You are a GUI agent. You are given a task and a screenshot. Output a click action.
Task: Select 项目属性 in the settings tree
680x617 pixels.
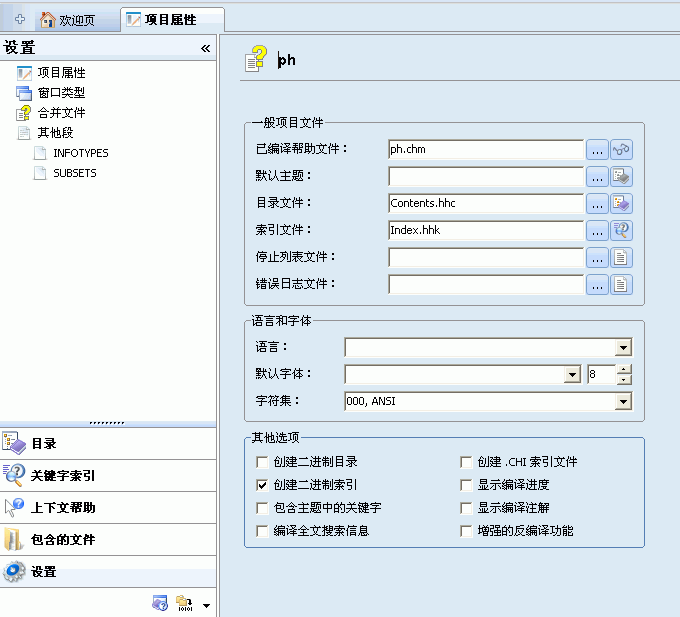[x=51, y=73]
